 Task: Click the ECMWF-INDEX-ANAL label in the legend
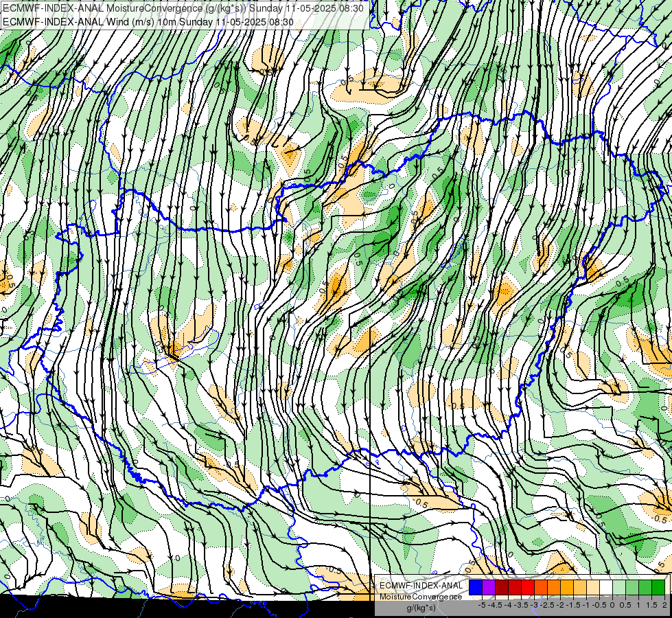(x=421, y=586)
